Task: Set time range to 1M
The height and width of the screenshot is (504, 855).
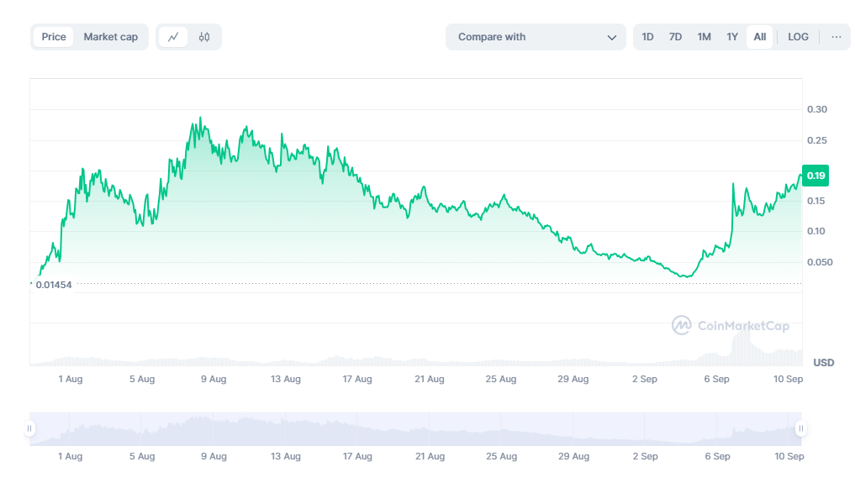Action: (704, 37)
